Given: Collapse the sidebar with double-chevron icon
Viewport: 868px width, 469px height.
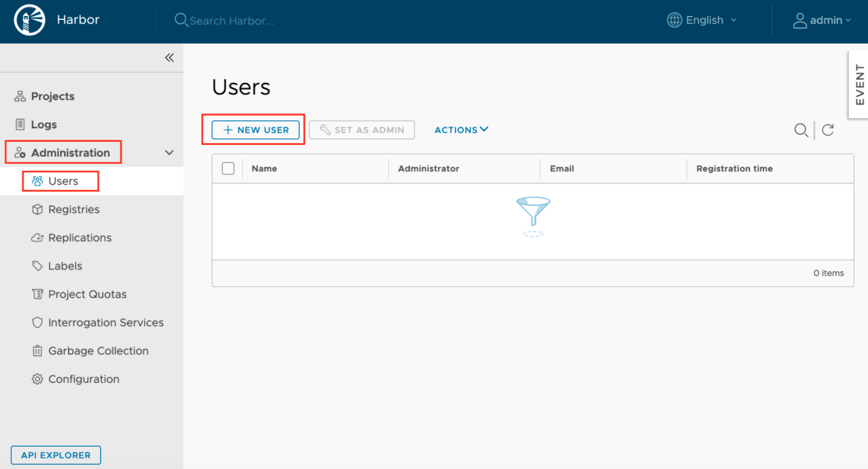Looking at the screenshot, I should (x=169, y=58).
